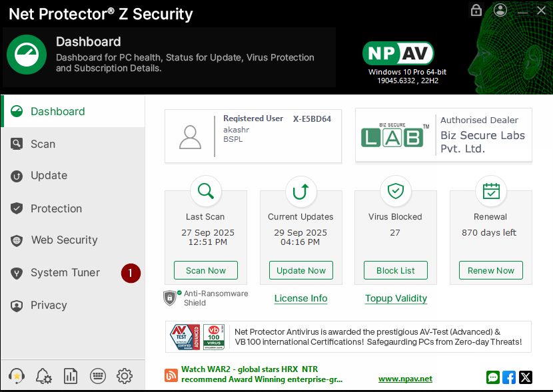Click the green chat message icon
553x392 pixels.
click(x=493, y=377)
